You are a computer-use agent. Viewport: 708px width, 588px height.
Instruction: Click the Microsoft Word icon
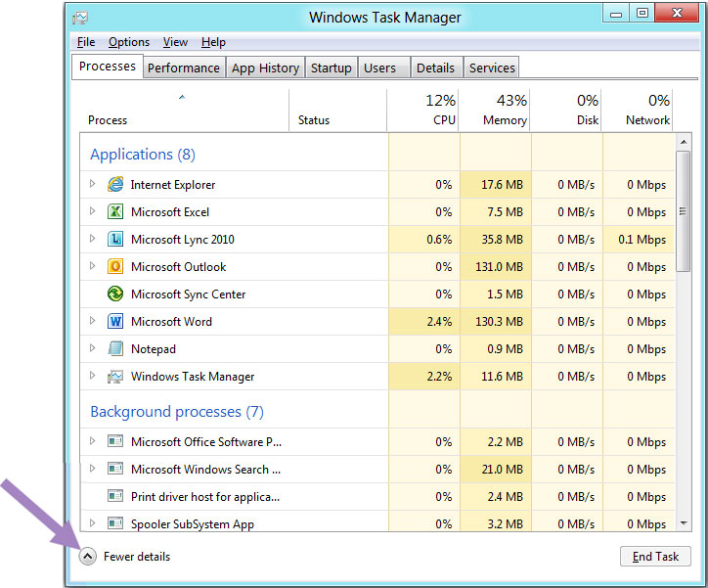point(115,321)
